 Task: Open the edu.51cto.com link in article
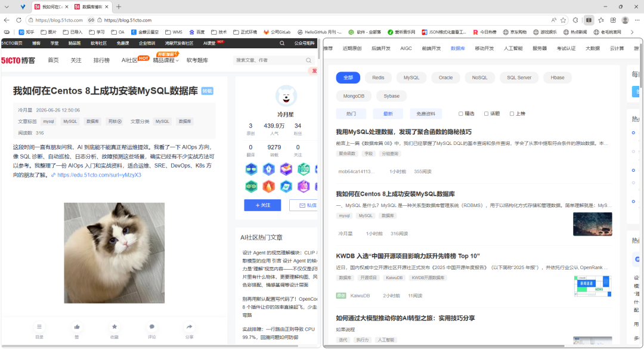coord(99,175)
